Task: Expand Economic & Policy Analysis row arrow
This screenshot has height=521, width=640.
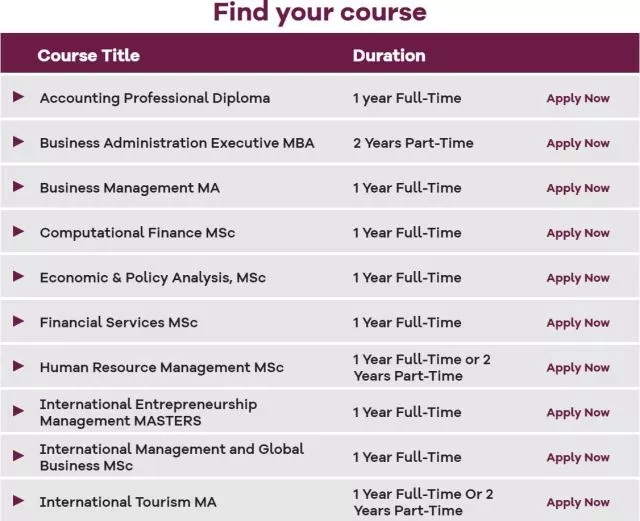Action: [18, 277]
